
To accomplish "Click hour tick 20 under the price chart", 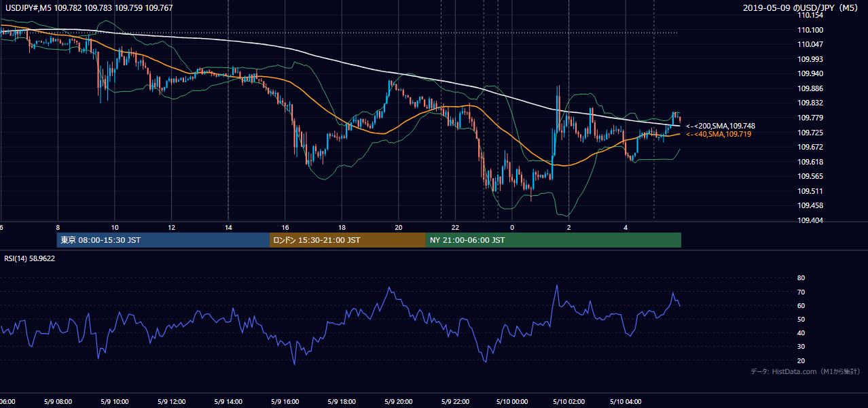I will [x=399, y=227].
